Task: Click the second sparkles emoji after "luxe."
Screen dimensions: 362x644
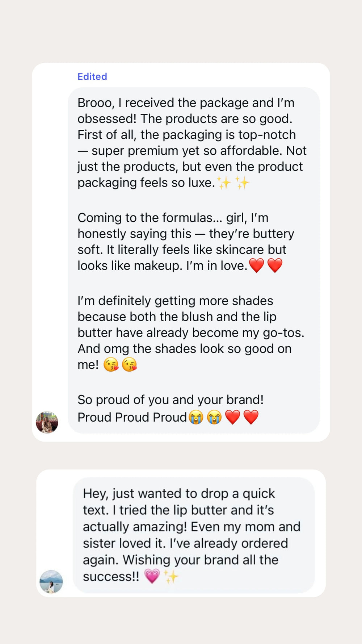Action: (243, 183)
